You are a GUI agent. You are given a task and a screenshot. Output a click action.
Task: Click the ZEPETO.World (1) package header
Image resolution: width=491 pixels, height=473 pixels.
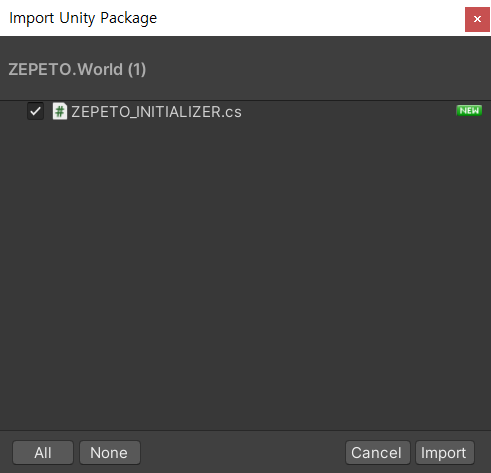[77, 69]
